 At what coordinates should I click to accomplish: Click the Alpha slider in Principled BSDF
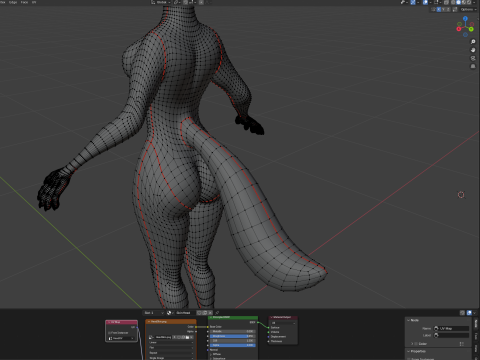pos(233,345)
